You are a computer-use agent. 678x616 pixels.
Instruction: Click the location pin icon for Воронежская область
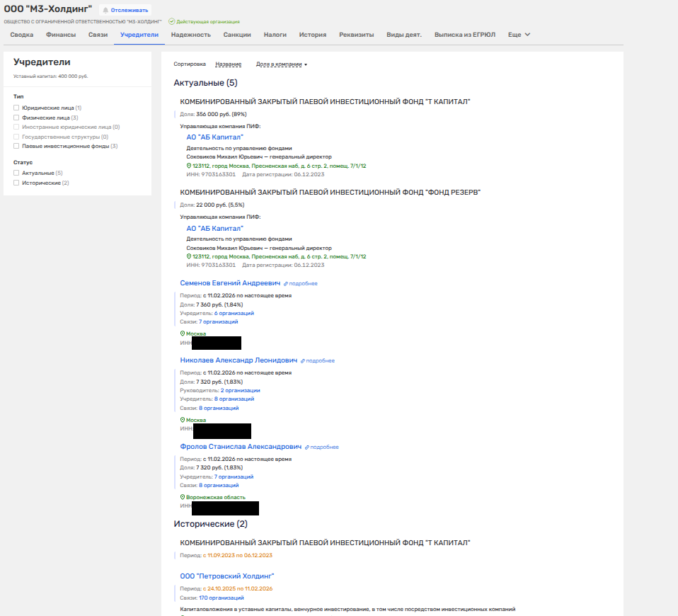(183, 497)
